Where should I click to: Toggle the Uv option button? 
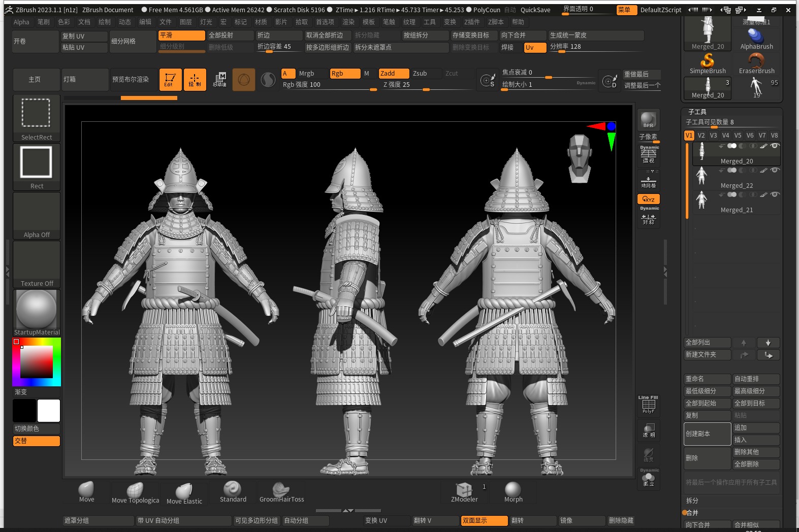click(535, 47)
